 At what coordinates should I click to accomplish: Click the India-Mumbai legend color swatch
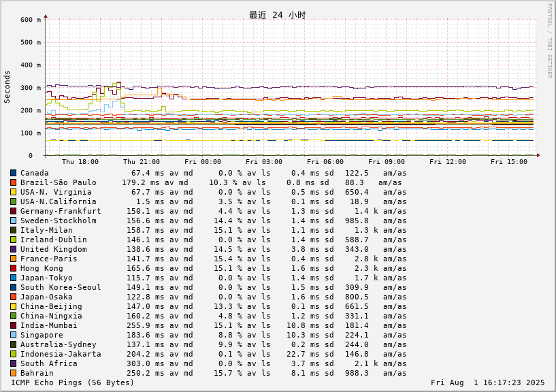(13, 326)
